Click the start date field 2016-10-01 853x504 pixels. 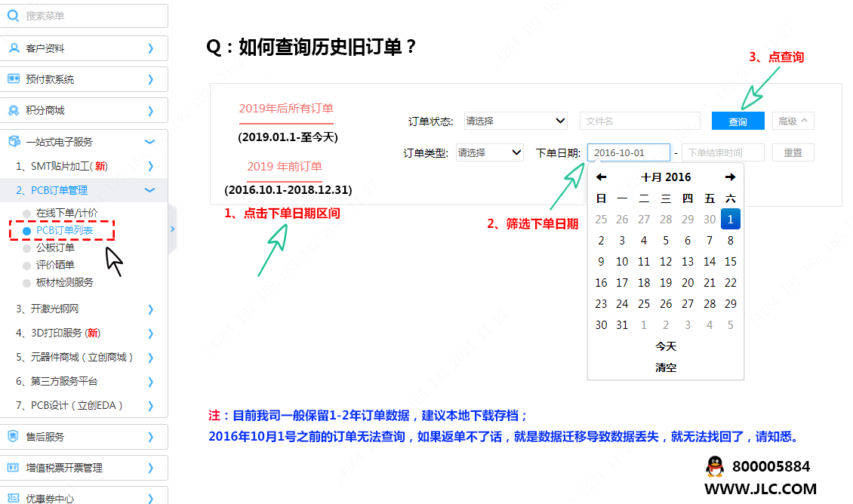(x=628, y=152)
